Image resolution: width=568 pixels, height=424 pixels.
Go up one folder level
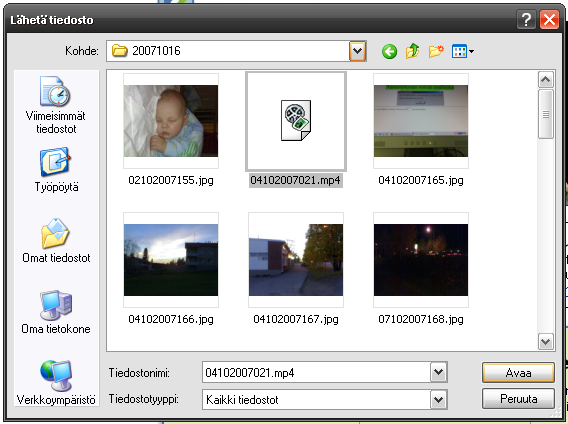point(413,51)
